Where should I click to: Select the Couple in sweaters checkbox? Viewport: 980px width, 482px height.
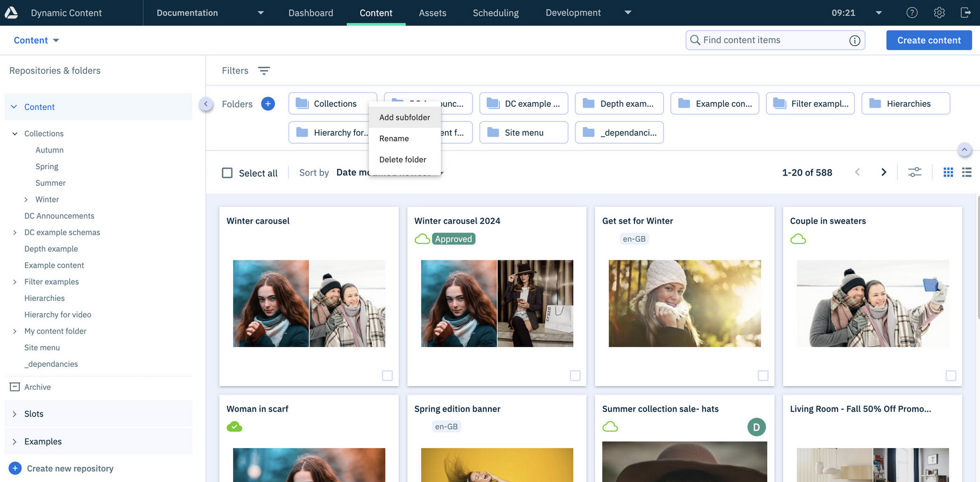coord(951,376)
